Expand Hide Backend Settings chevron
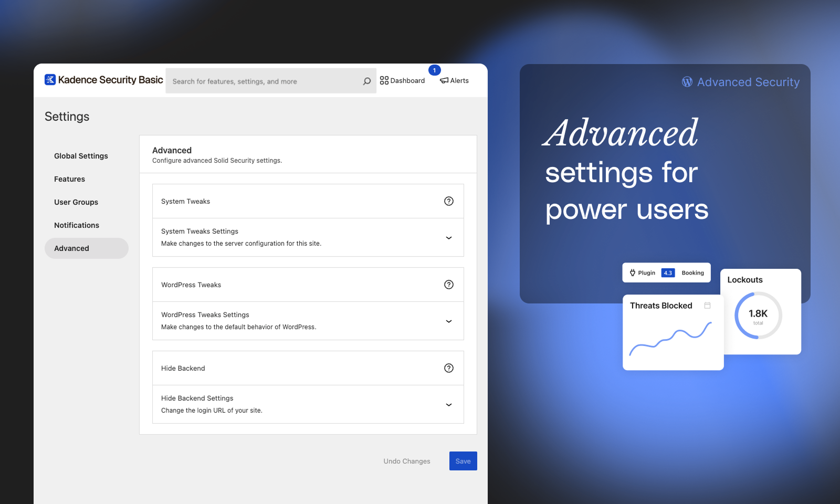The image size is (840, 504). click(x=449, y=405)
